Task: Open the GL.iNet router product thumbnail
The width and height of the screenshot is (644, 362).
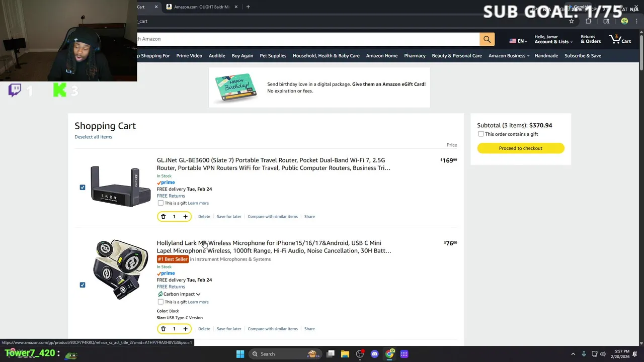Action: click(x=121, y=187)
